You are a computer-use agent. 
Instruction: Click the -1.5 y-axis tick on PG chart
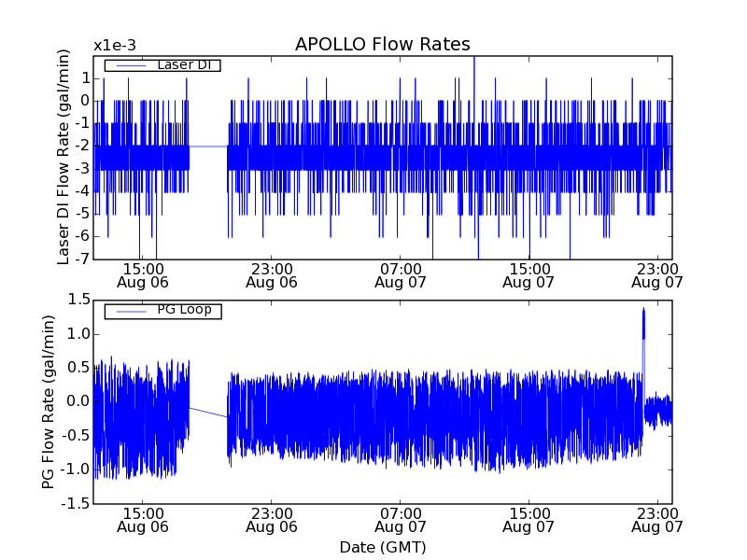tap(75, 504)
